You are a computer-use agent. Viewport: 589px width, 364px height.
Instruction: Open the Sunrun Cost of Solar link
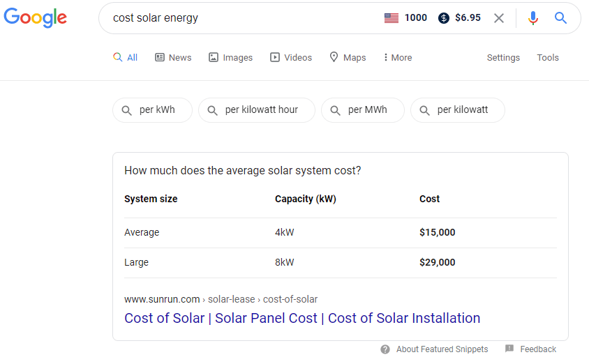302,319
